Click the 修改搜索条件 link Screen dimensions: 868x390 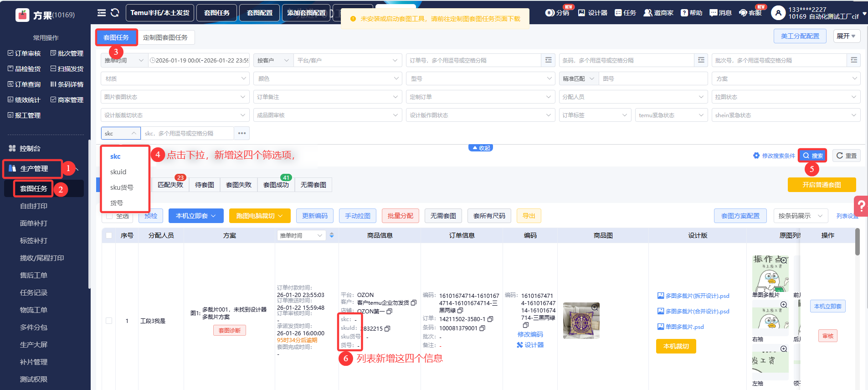pos(774,156)
